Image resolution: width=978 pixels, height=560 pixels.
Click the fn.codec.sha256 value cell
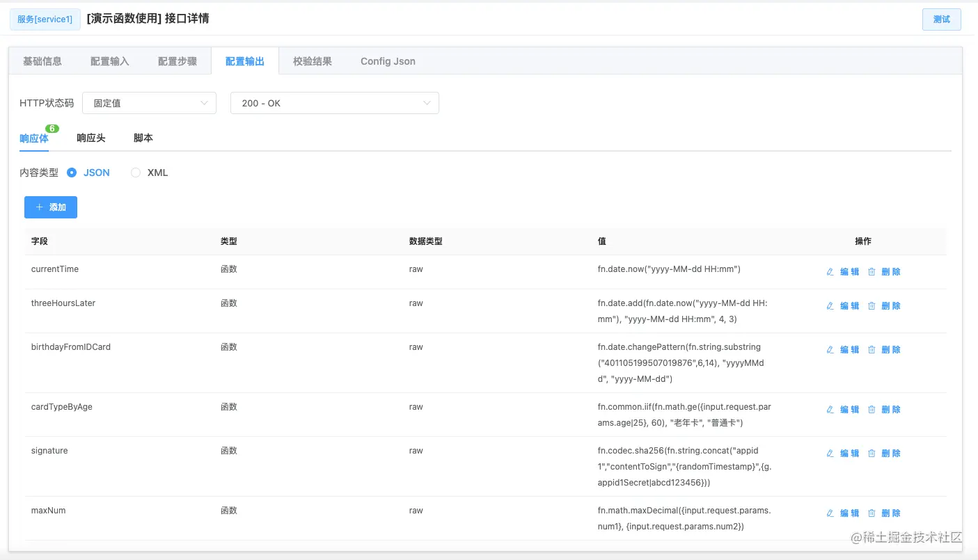[x=685, y=467]
